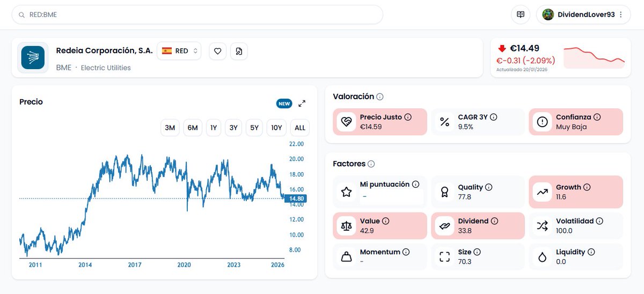Open the Confianza info tooltip
The image size is (644, 294).
pos(597,117)
